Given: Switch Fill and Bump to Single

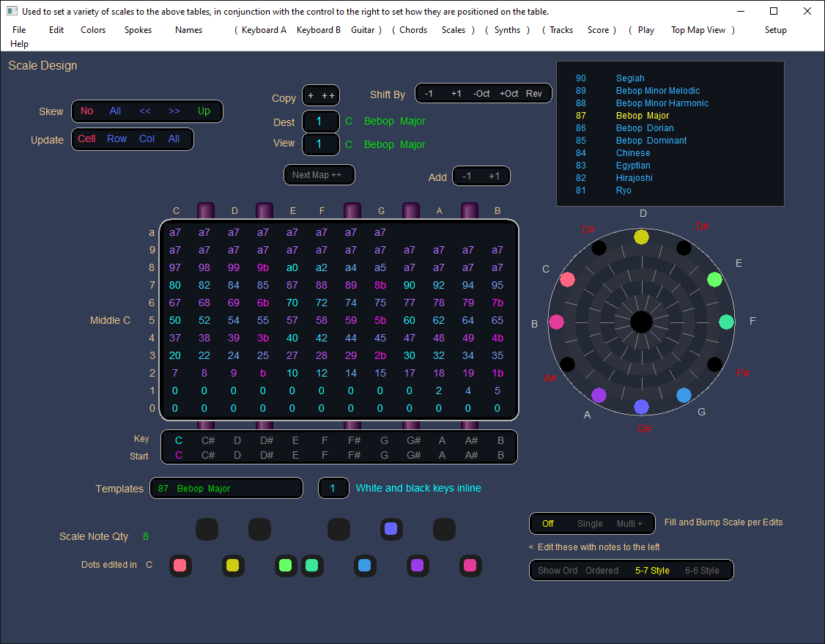Looking at the screenshot, I should 590,524.
